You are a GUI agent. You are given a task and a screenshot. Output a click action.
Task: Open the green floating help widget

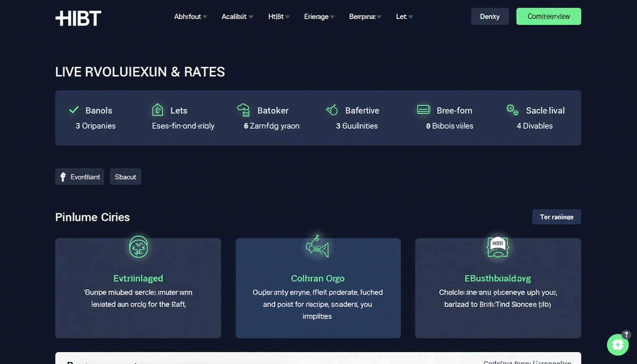coord(617,344)
